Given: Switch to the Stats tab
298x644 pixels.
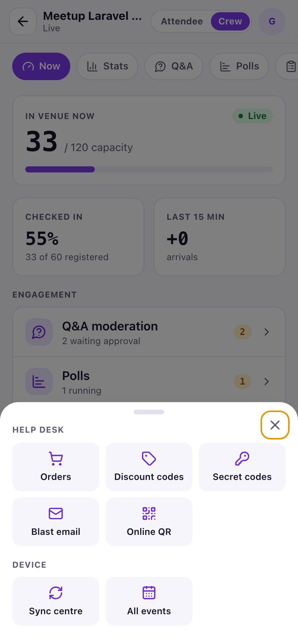Looking at the screenshot, I should [107, 66].
